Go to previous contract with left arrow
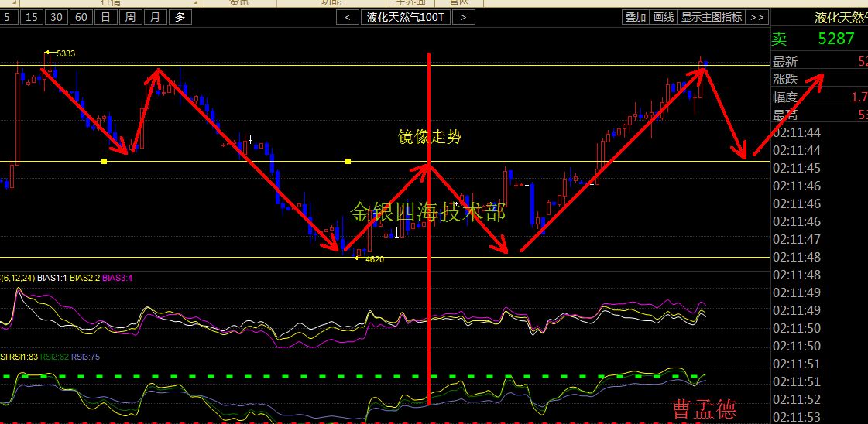The height and width of the screenshot is (424, 868). 348,17
